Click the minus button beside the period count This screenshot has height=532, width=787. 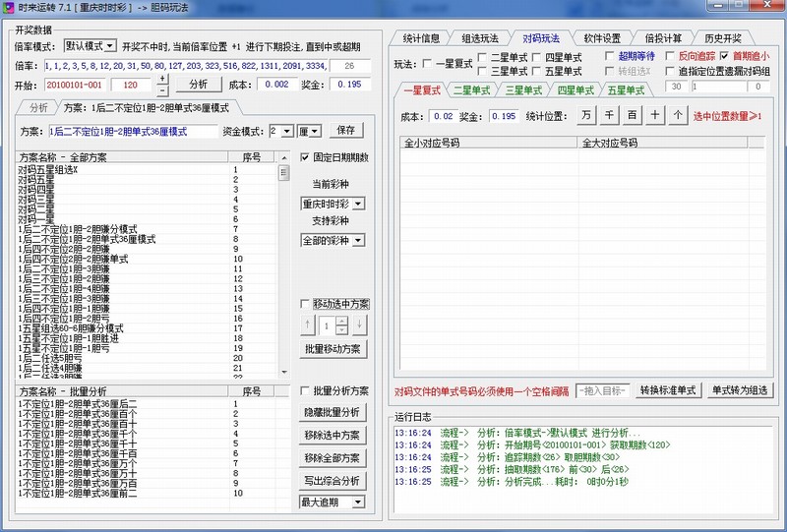tap(162, 89)
